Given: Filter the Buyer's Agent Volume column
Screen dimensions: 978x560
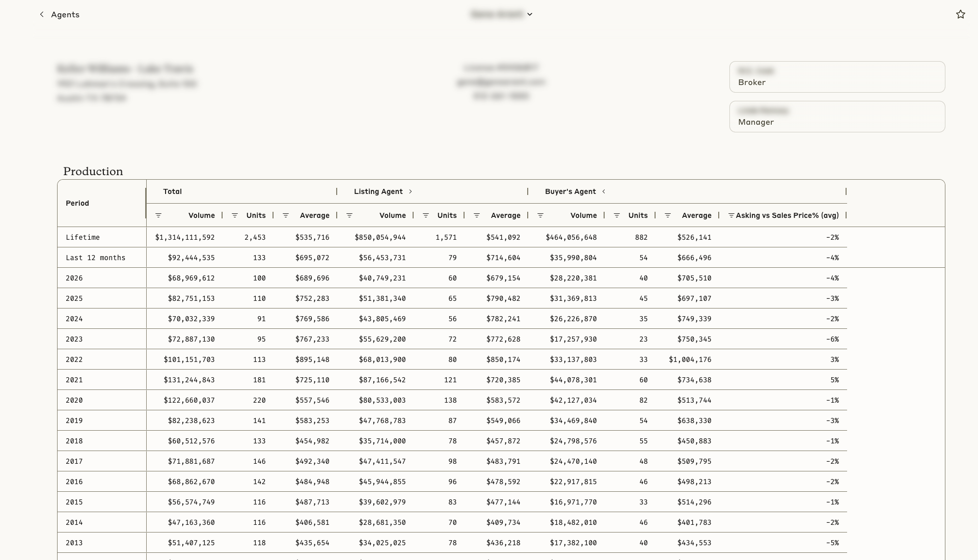Looking at the screenshot, I should coord(540,215).
